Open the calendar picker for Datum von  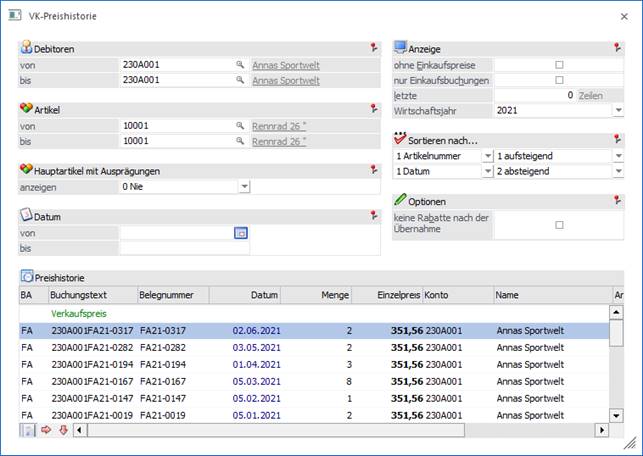[x=240, y=233]
